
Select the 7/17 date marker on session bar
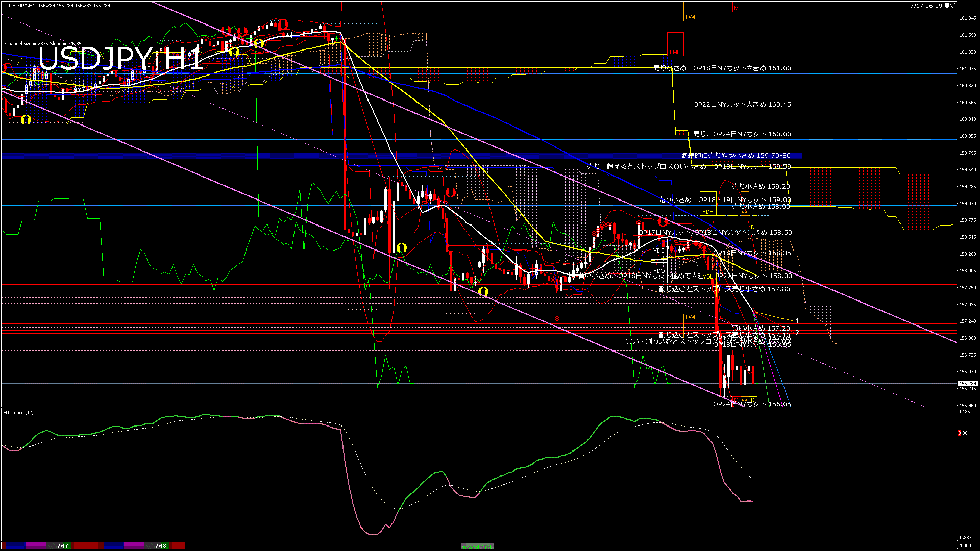pyautogui.click(x=63, y=546)
